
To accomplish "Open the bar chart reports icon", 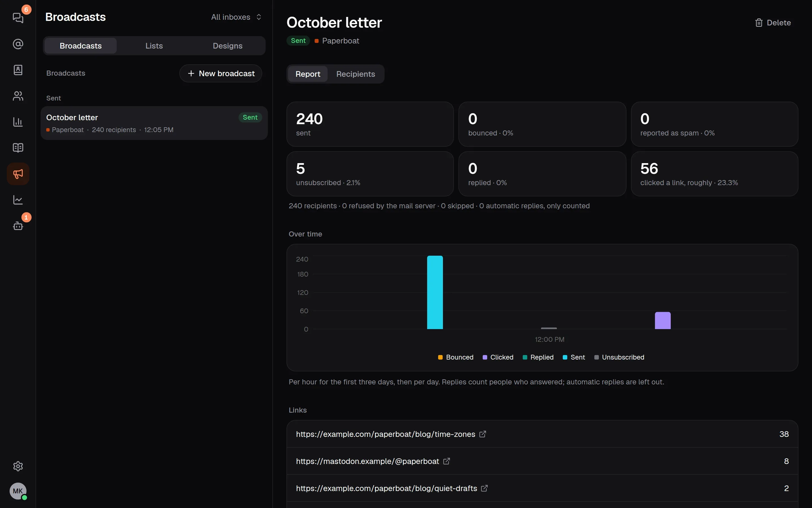I will (x=18, y=122).
